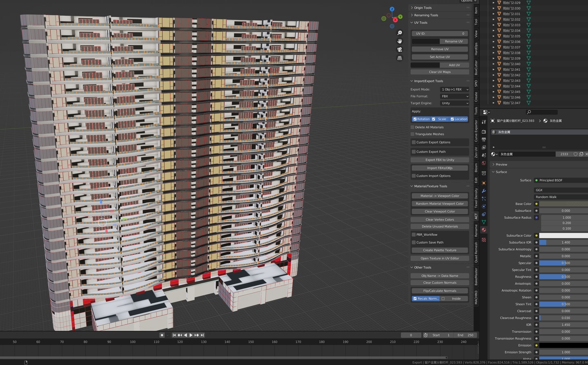The height and width of the screenshot is (365, 588).
Task: Click the Subsurface Color white swatch
Action: (563, 235)
